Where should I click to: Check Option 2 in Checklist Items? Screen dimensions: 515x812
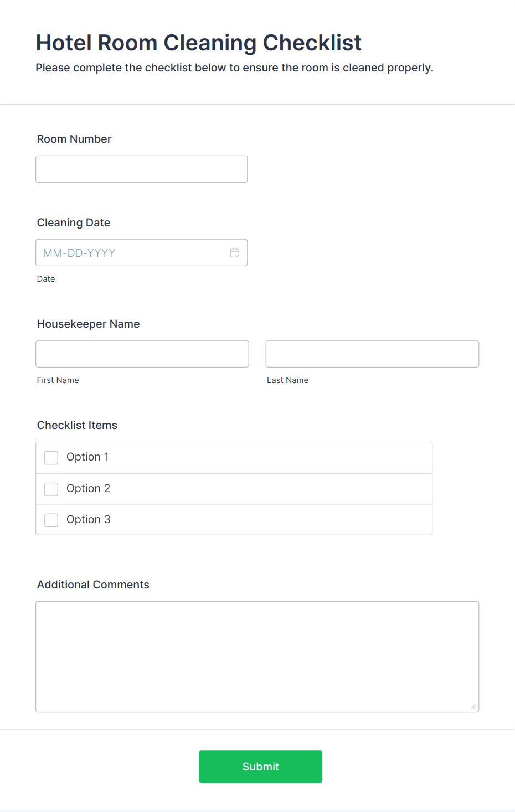tap(51, 489)
